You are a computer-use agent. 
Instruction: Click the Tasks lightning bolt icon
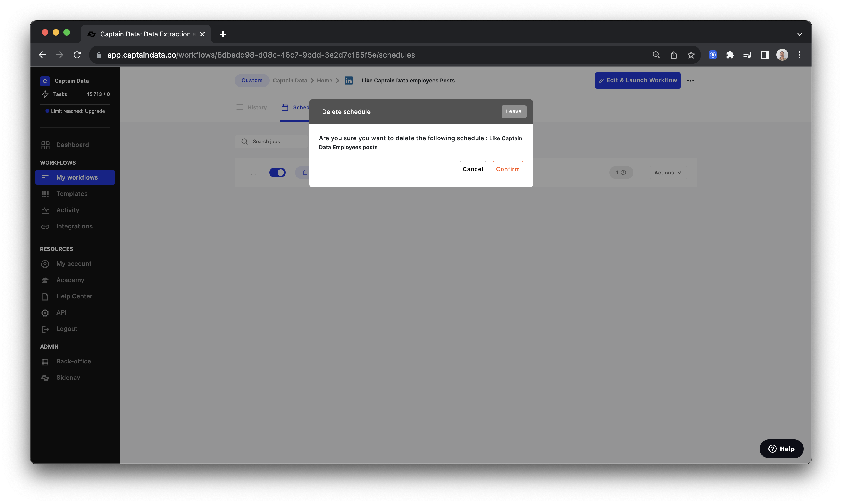(x=45, y=94)
